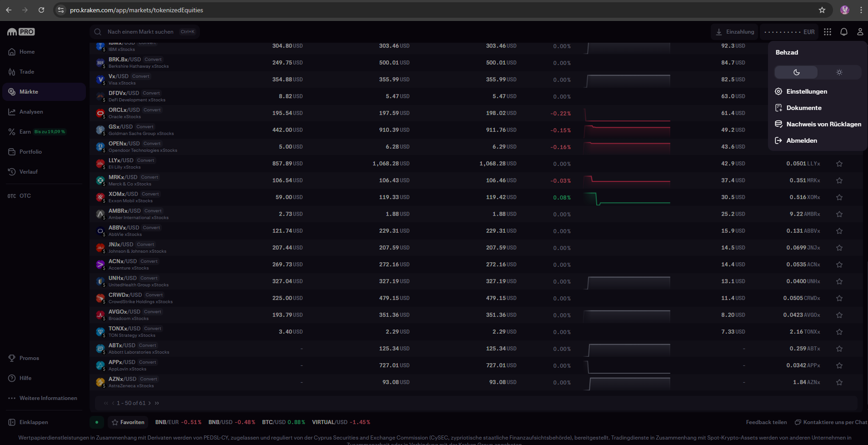Click the Einzahlung deposit button

[735, 32]
